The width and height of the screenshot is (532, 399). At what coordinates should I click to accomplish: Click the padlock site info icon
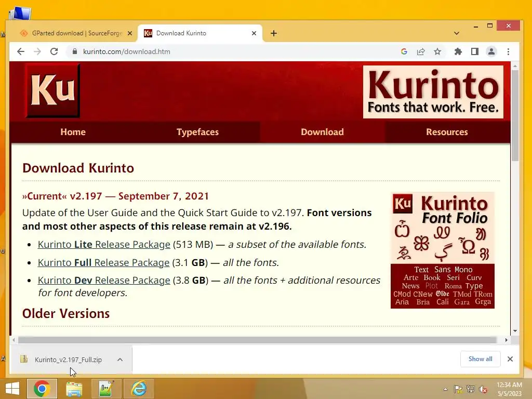(x=75, y=51)
